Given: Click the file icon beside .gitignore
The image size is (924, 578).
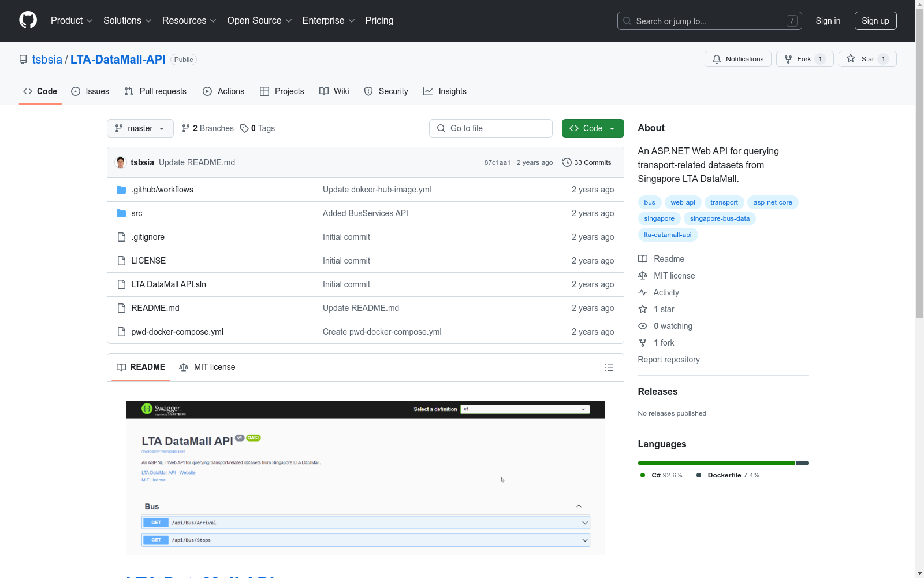Looking at the screenshot, I should click(x=121, y=237).
